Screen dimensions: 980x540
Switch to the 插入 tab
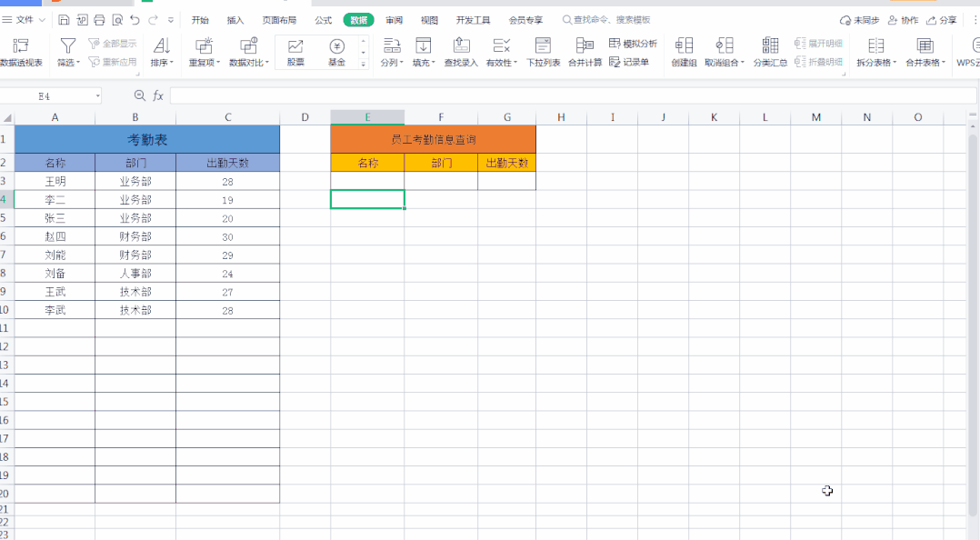click(235, 20)
